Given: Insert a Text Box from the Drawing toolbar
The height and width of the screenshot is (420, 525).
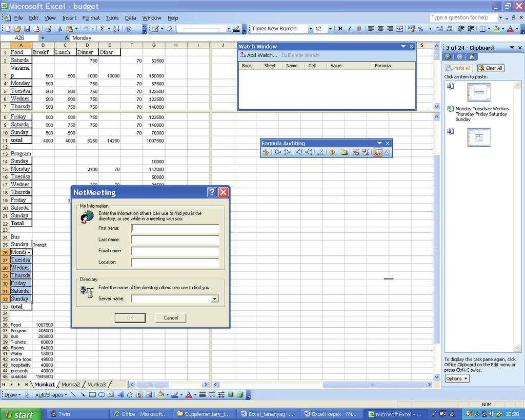Looking at the screenshot, I should pos(111,395).
